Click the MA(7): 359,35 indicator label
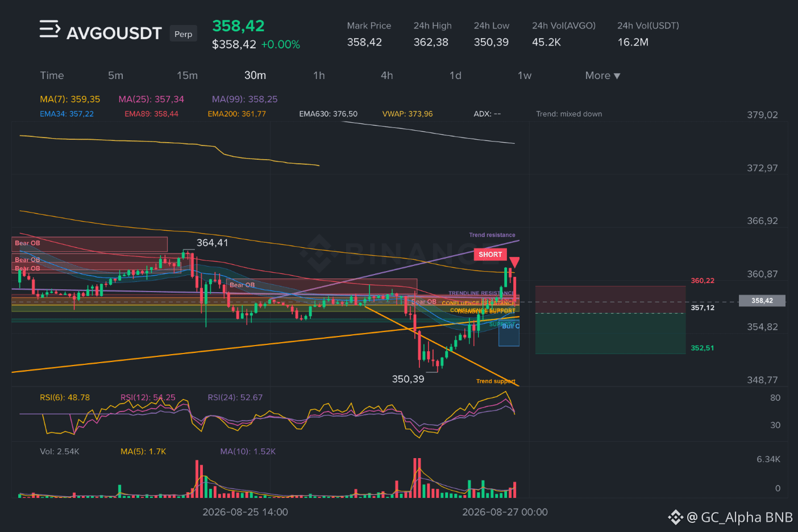The width and height of the screenshot is (798, 532). point(70,99)
